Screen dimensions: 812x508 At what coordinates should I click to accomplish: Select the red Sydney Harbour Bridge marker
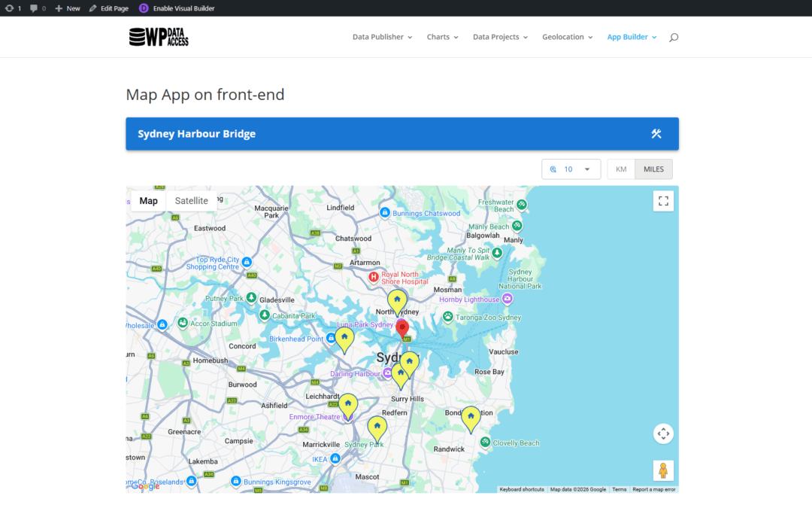tap(401, 329)
